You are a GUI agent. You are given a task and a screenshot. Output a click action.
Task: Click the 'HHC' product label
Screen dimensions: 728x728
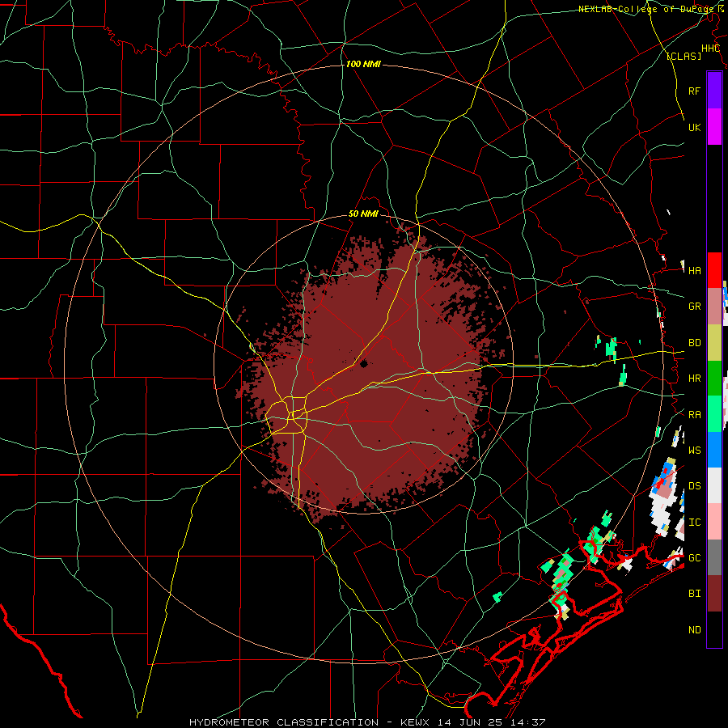point(710,49)
